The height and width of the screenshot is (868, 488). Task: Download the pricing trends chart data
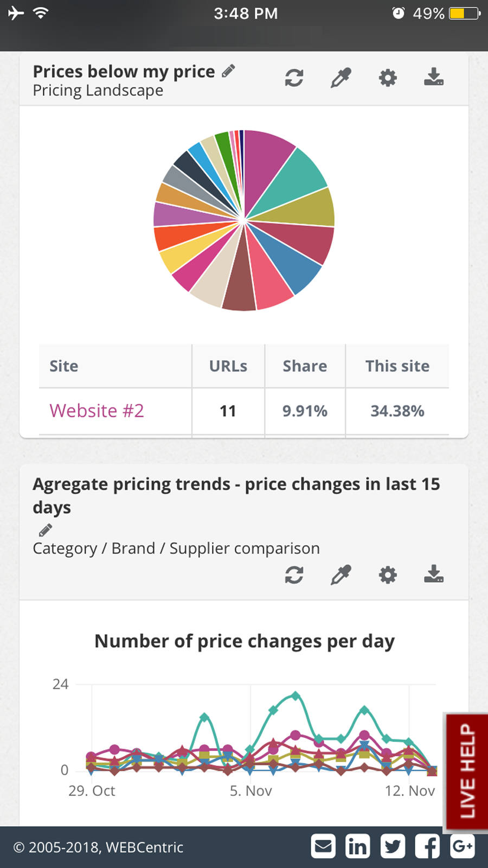click(x=434, y=574)
